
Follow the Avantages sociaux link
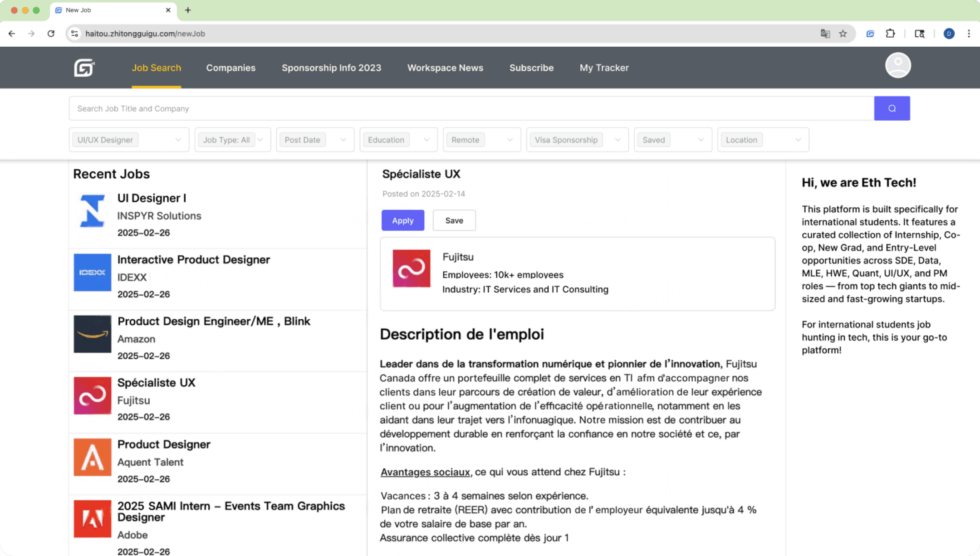click(x=425, y=472)
